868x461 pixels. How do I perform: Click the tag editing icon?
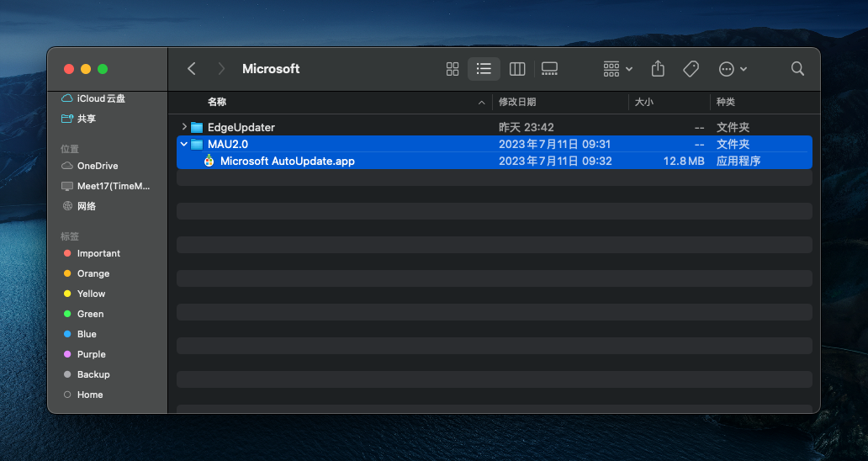691,69
